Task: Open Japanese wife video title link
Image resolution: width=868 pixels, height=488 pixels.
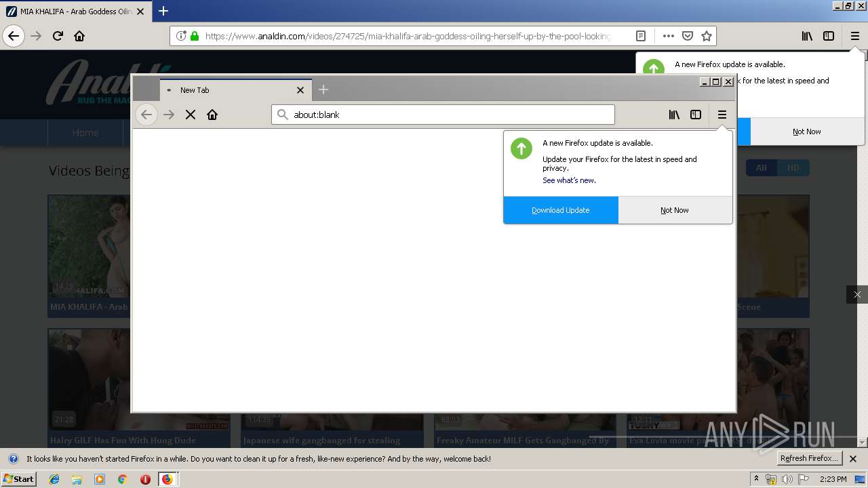Action: click(322, 441)
